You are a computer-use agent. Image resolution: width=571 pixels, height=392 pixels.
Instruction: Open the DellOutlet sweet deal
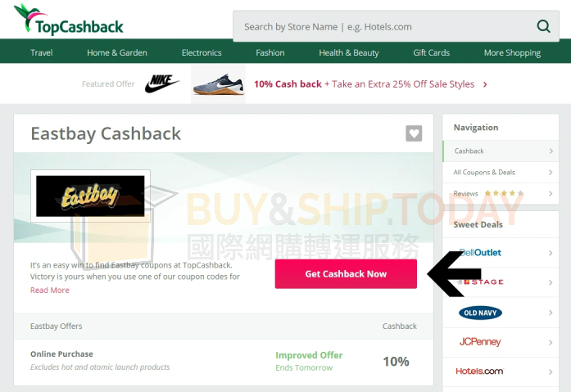pyautogui.click(x=480, y=252)
